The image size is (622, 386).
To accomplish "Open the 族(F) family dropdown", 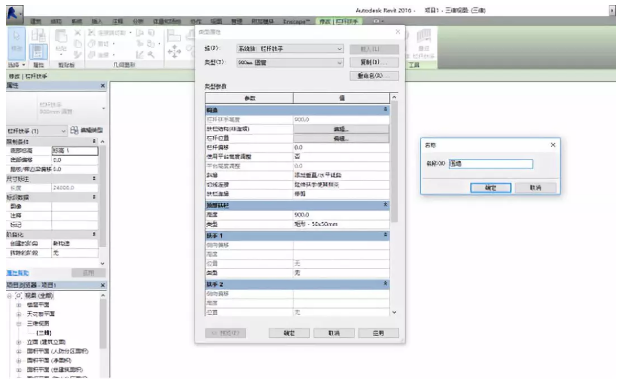I will (x=290, y=49).
